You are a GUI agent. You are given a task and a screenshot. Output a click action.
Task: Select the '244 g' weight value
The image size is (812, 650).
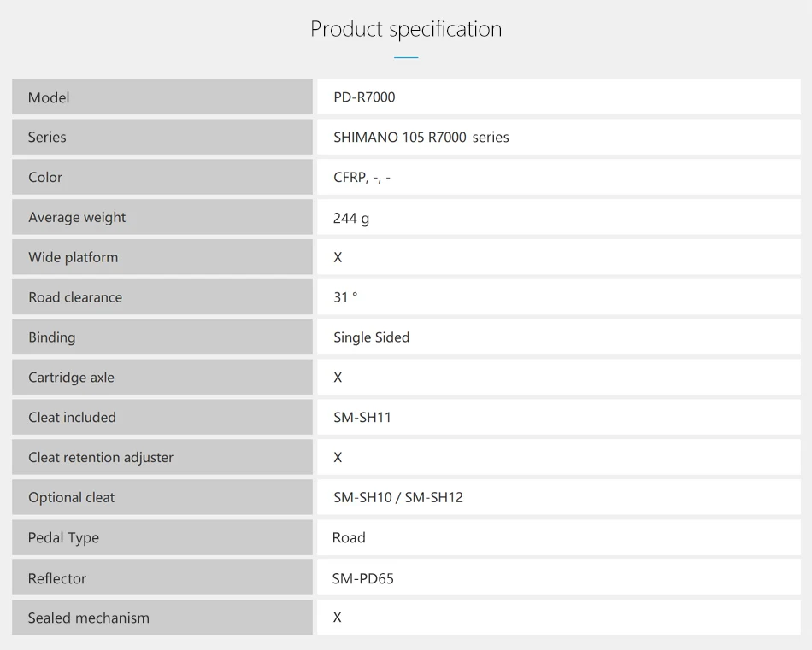click(x=351, y=218)
